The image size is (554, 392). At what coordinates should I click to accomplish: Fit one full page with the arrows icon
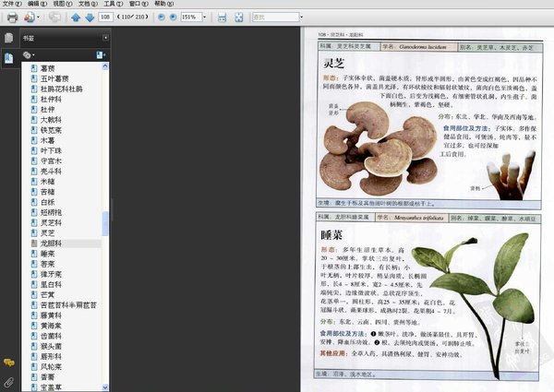(239, 17)
